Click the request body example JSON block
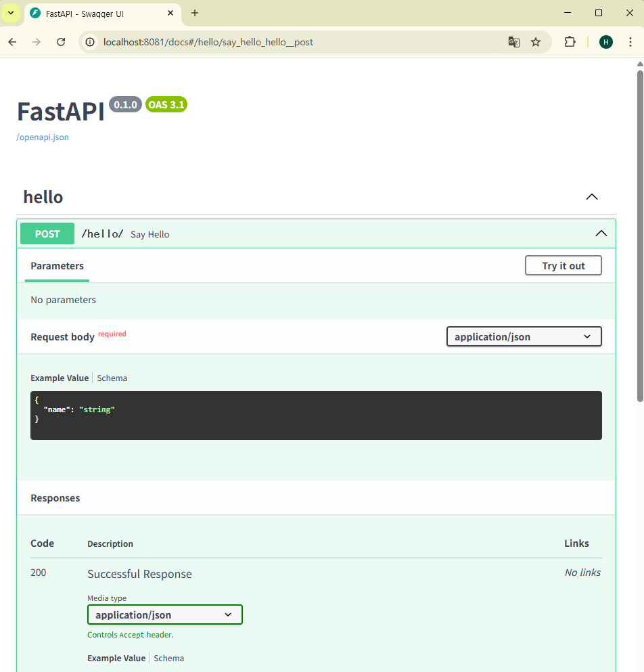 [316, 416]
